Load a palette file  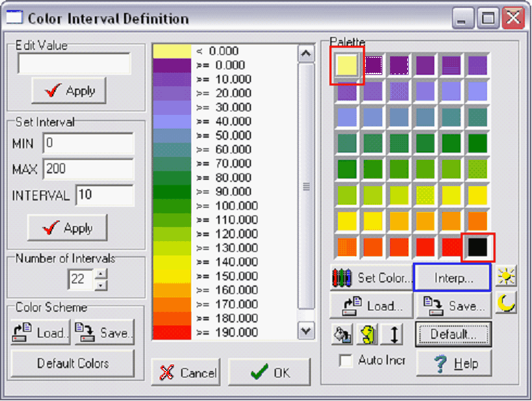(x=369, y=305)
